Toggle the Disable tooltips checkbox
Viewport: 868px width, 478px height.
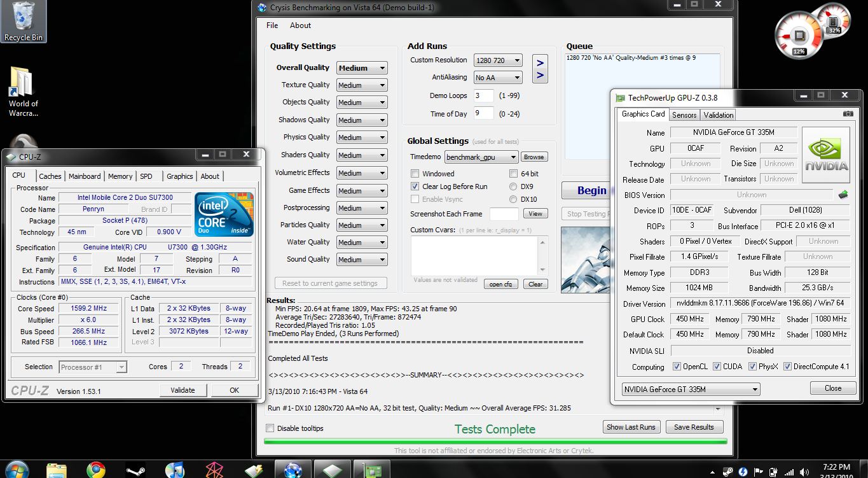(270, 428)
